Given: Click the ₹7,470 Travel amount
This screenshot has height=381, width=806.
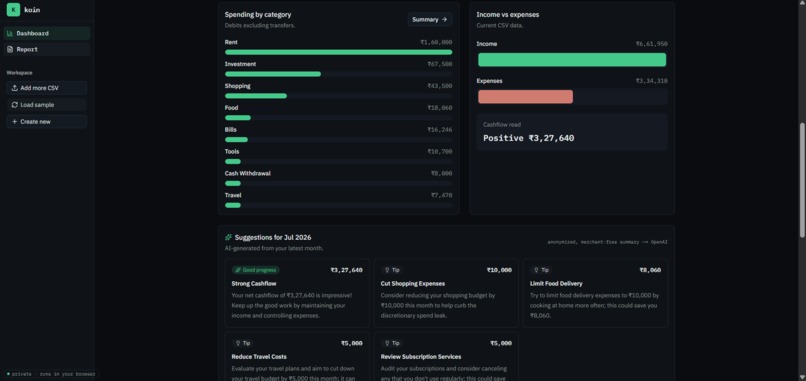Looking at the screenshot, I should point(442,195).
